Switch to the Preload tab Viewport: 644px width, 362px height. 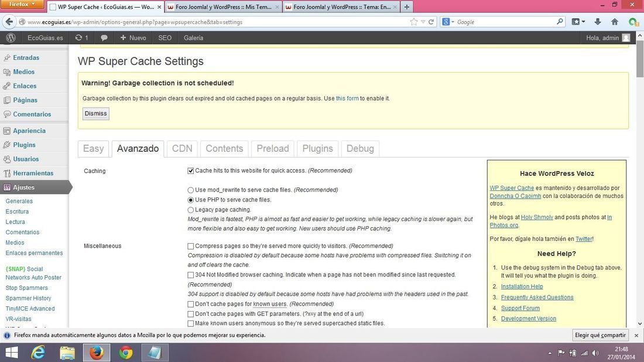pos(273,149)
